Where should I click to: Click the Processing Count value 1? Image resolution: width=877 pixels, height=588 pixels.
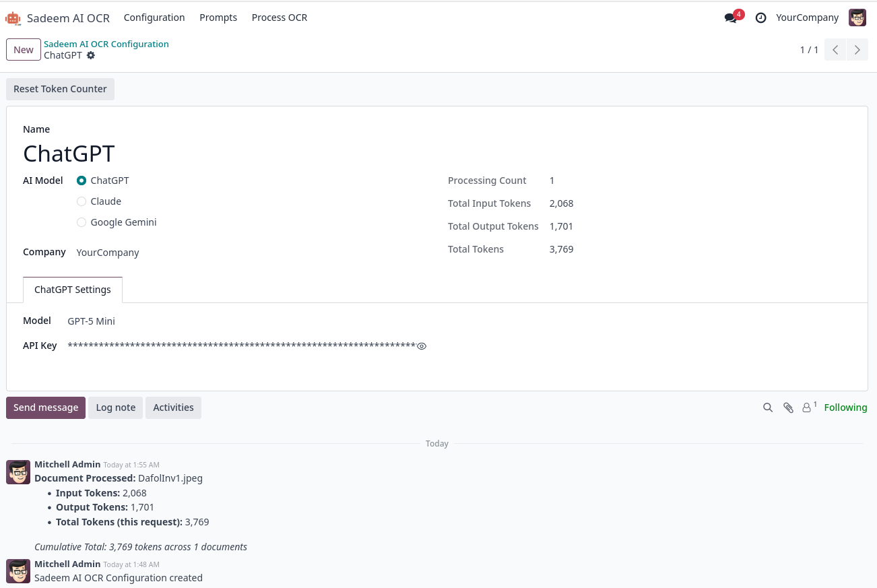pyautogui.click(x=552, y=181)
